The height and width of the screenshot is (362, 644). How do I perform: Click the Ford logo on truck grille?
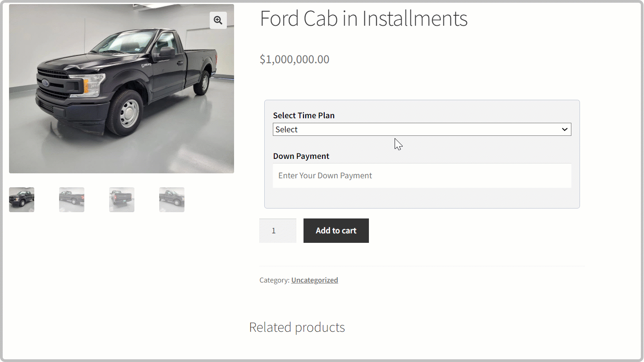tap(46, 83)
